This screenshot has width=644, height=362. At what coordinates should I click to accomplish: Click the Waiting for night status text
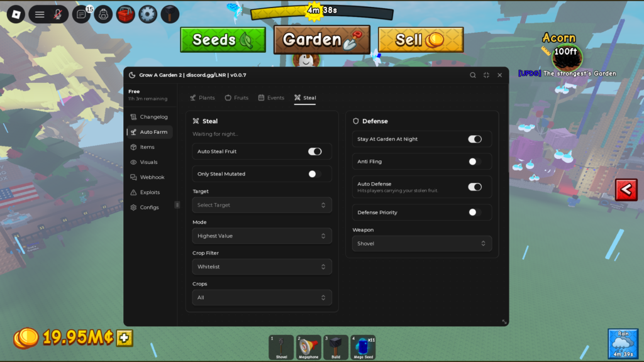(215, 134)
